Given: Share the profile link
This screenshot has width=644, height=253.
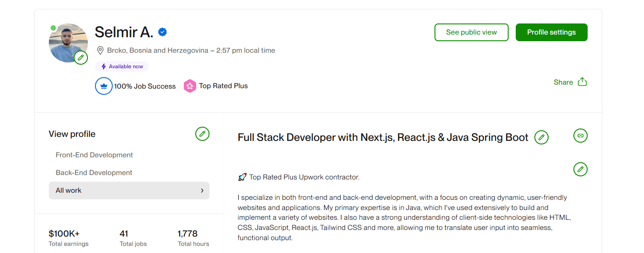Looking at the screenshot, I should (x=563, y=82).
